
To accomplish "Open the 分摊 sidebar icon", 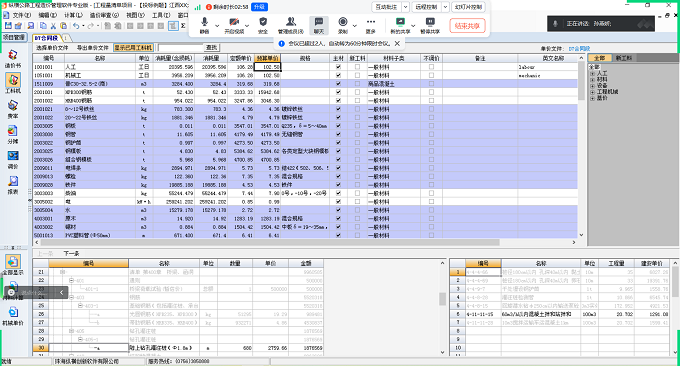I will pyautogui.click(x=13, y=134).
